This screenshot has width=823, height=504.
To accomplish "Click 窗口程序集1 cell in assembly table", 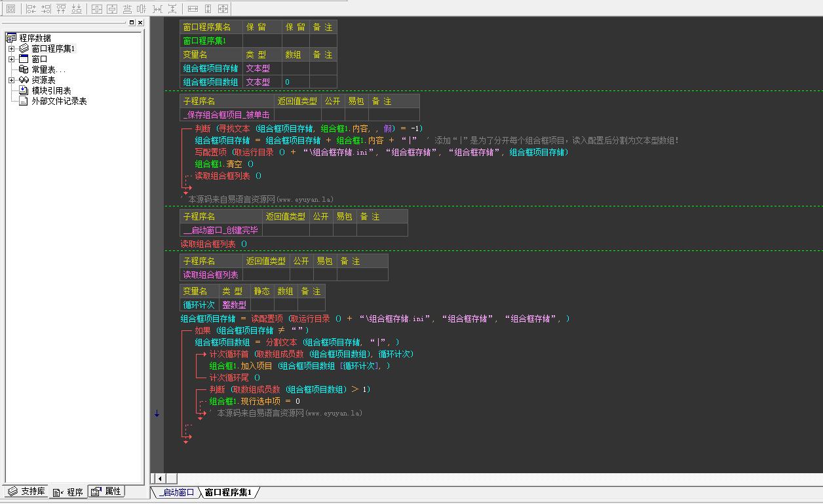I will tap(211, 41).
